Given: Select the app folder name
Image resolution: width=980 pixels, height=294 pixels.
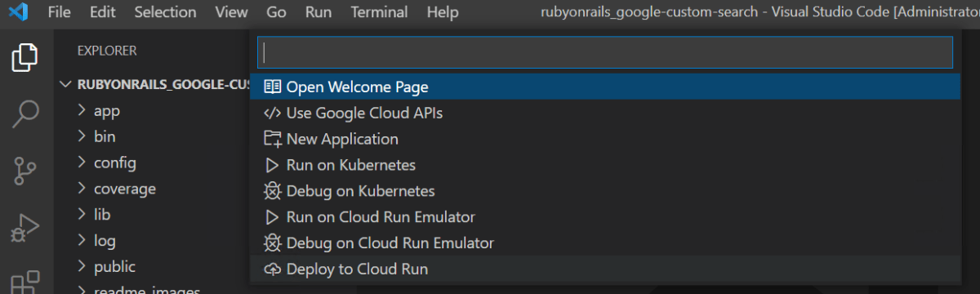Looking at the screenshot, I should pyautogui.click(x=107, y=111).
